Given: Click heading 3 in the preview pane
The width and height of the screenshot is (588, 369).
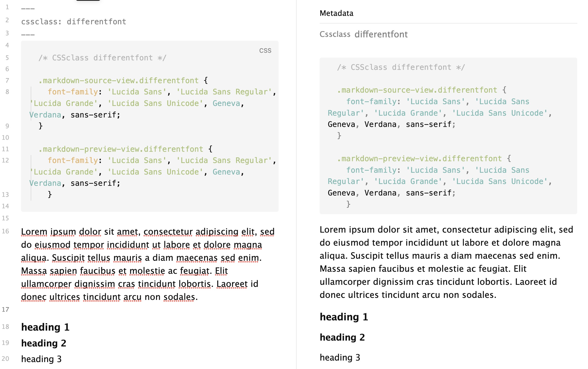Looking at the screenshot, I should click(340, 357).
